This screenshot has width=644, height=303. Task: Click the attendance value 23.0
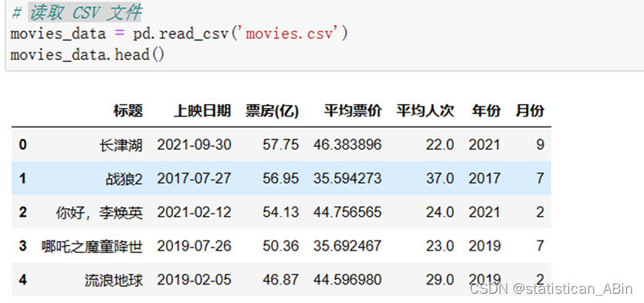click(440, 246)
